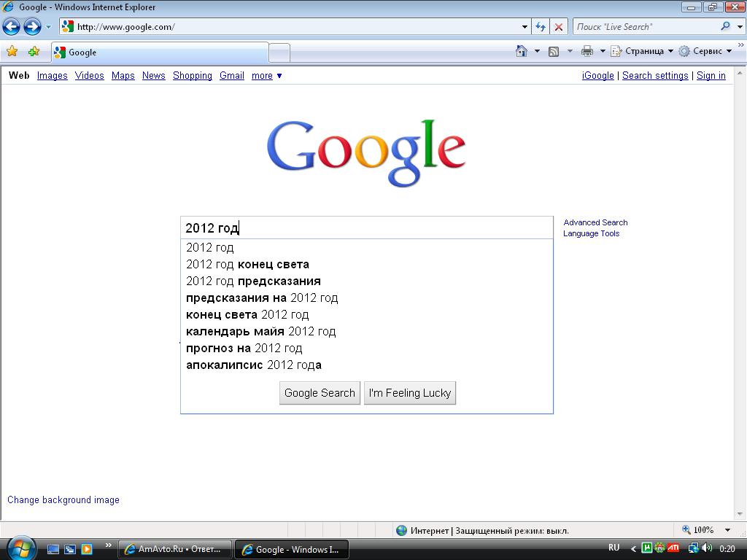Screen dimensions: 747x560
Task: Open the Google 'more' menu
Action: pos(266,76)
